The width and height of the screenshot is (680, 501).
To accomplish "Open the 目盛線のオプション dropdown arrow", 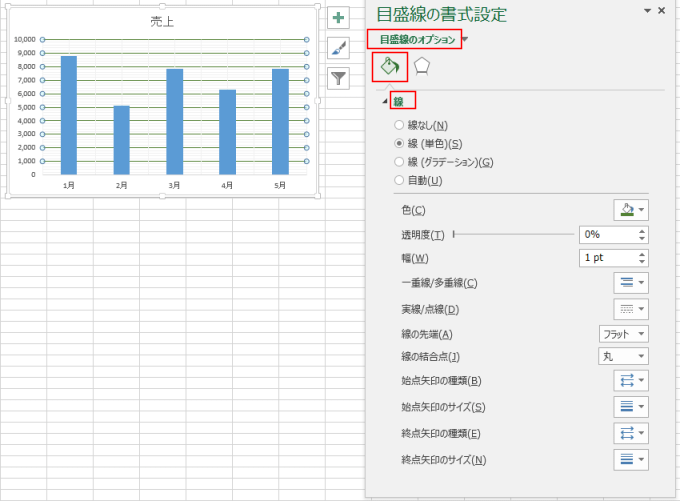I will click(465, 39).
